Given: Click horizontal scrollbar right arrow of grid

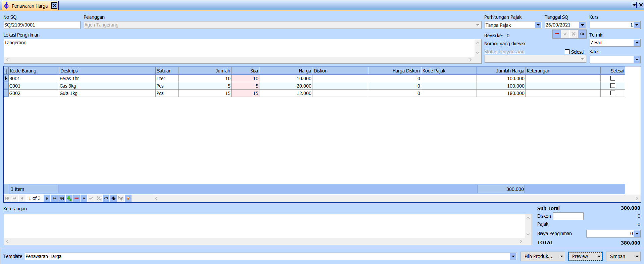Looking at the screenshot, I should coord(637,198).
